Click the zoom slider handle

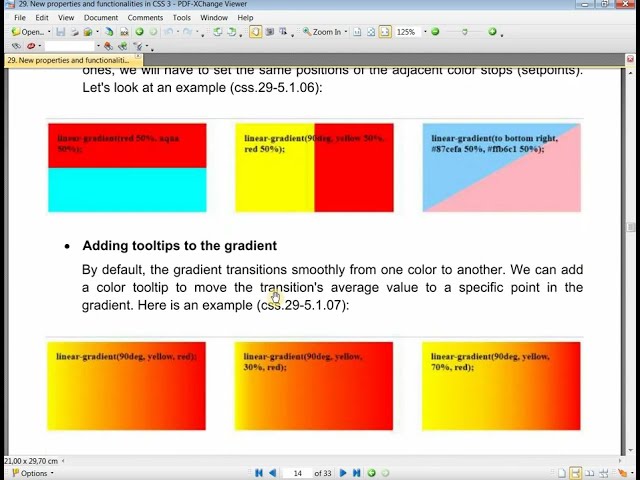tap(464, 32)
